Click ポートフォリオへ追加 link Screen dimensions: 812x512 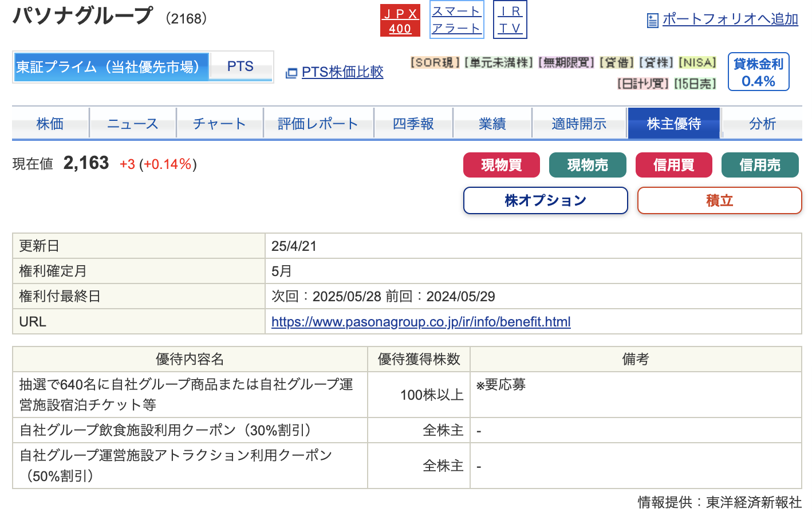pos(730,19)
